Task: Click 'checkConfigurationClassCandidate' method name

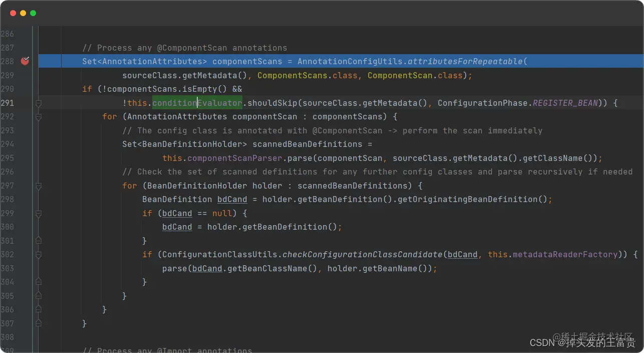Action: click(x=363, y=255)
